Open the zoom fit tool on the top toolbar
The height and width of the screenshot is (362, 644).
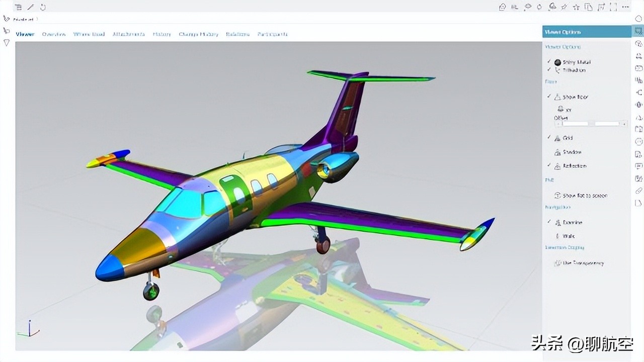514,7
